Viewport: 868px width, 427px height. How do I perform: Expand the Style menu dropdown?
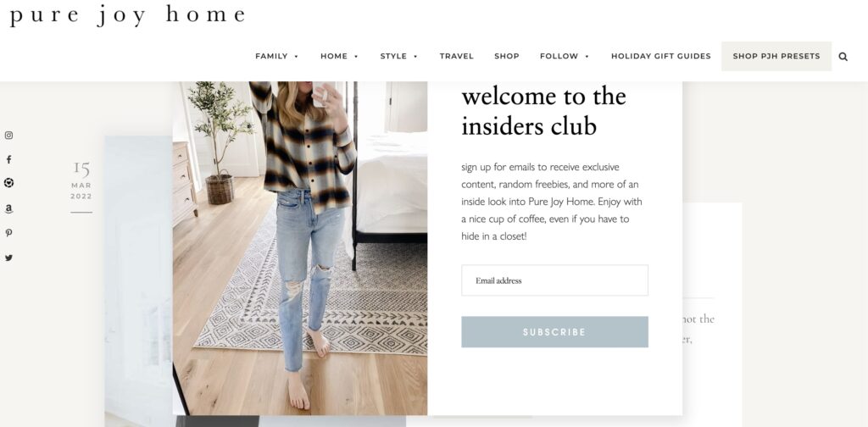tap(398, 56)
